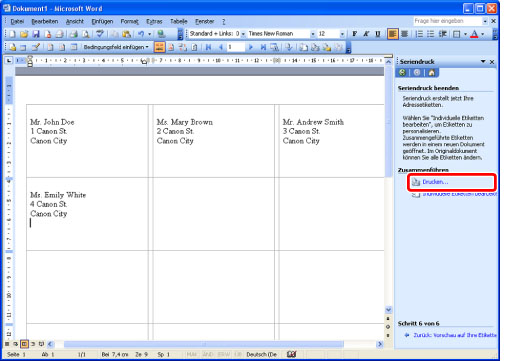
Task: Open the font name dropdown Times New Roman
Action: [313, 34]
